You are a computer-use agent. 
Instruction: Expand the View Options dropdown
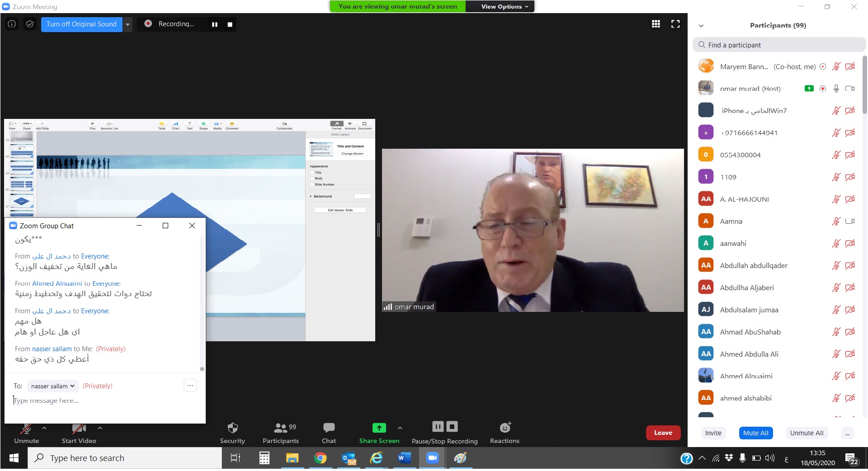click(x=504, y=6)
